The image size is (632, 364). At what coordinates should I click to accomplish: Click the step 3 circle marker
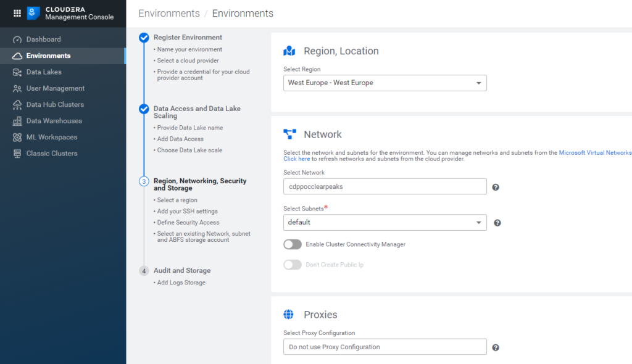click(144, 181)
